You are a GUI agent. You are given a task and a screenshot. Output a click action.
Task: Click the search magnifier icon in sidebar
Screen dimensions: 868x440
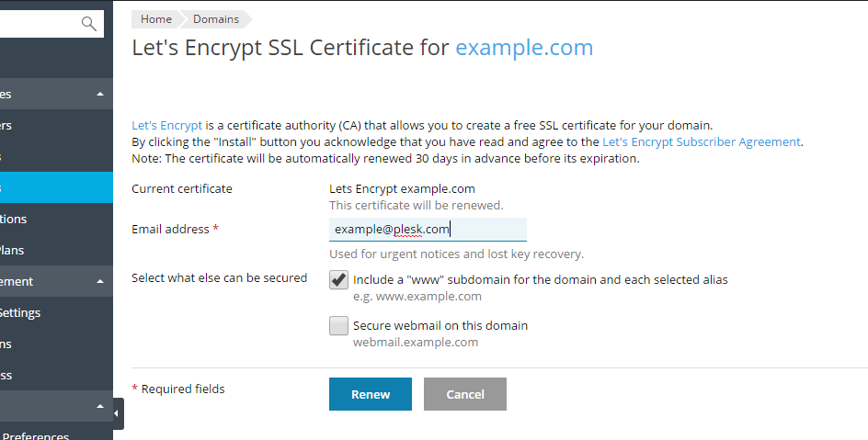click(x=89, y=24)
